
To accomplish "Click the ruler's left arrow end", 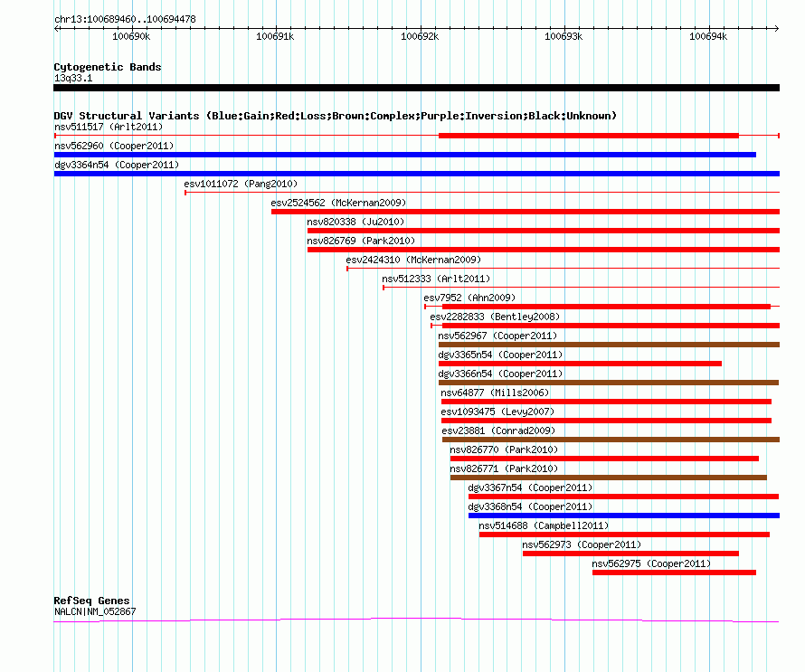I will (56, 28).
